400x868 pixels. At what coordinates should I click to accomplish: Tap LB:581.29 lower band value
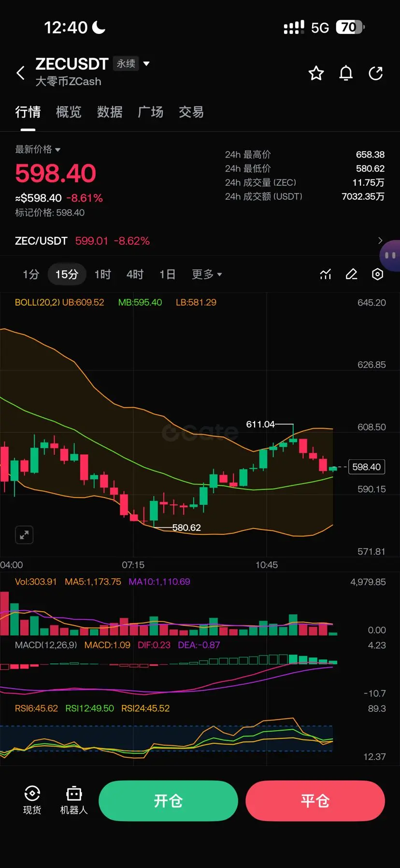pyautogui.click(x=196, y=302)
